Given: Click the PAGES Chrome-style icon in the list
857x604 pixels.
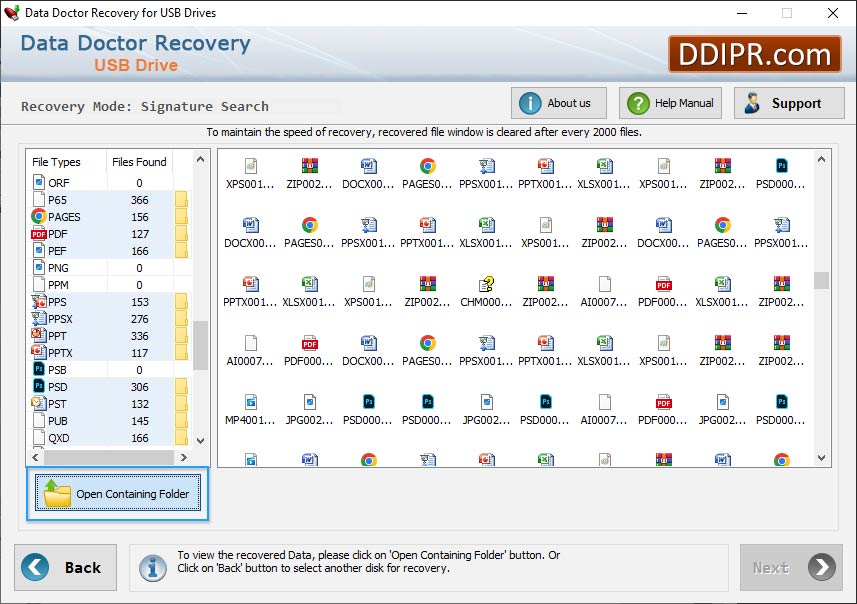Looking at the screenshot, I should [x=39, y=216].
